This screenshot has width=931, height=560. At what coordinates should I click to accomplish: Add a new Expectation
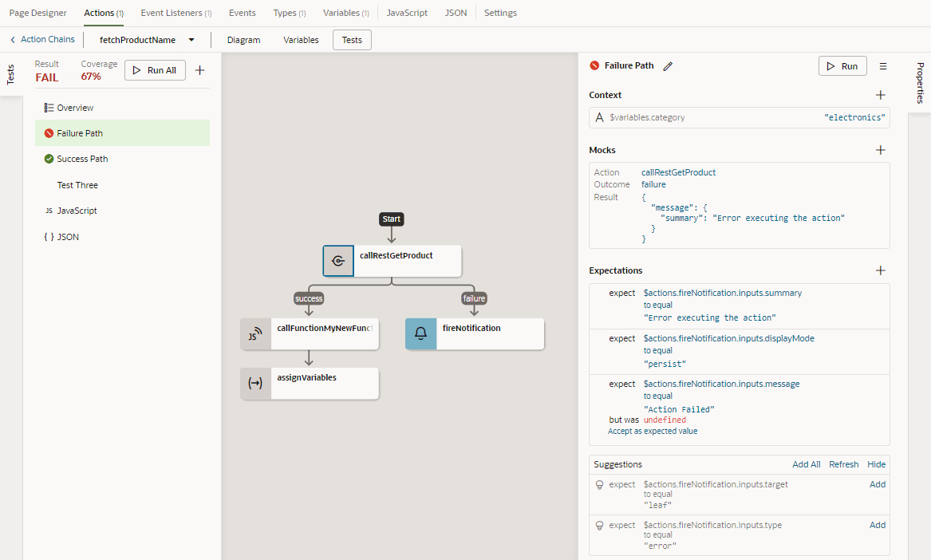pos(881,270)
